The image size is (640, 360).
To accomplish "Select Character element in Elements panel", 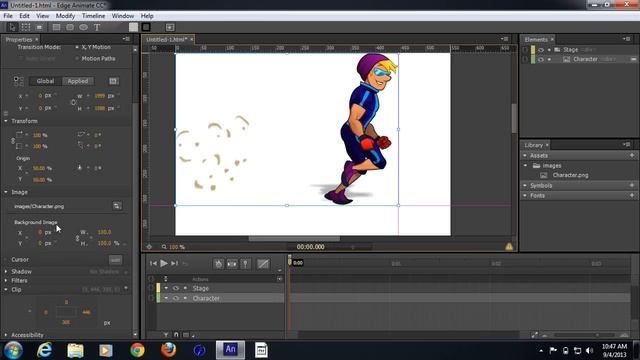I will point(585,59).
